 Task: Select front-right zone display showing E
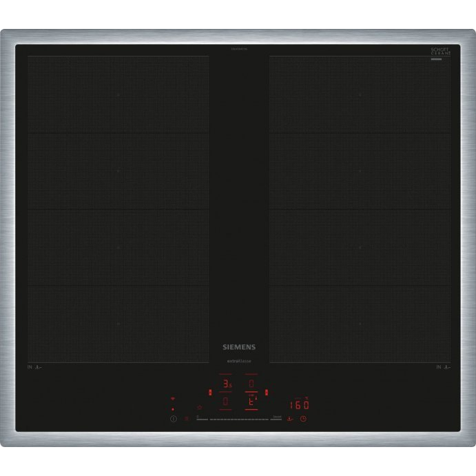(251, 402)
